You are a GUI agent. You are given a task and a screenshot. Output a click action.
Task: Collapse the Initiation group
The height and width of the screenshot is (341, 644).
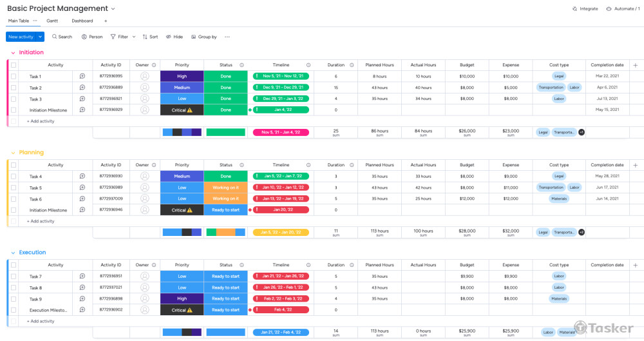(12, 53)
